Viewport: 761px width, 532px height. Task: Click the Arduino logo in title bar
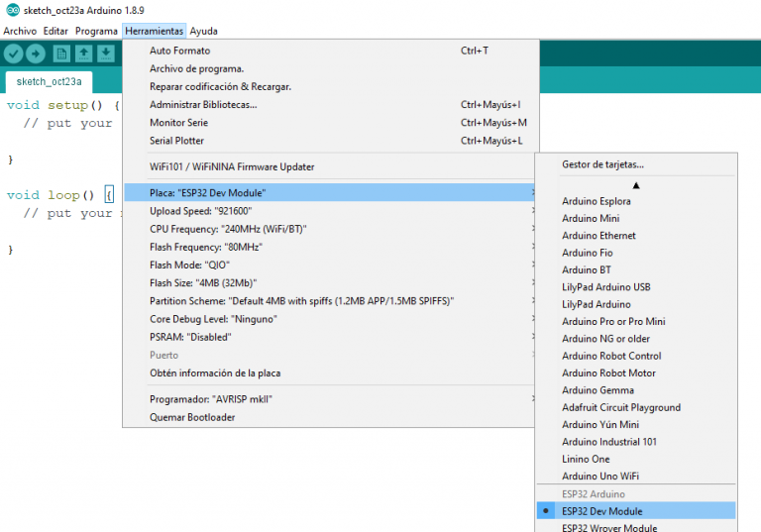[x=9, y=10]
